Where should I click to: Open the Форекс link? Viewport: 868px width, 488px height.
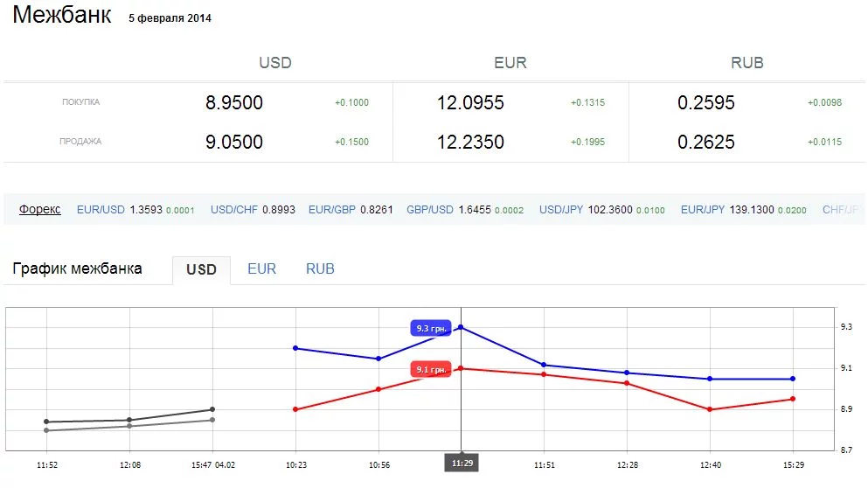click(x=40, y=210)
